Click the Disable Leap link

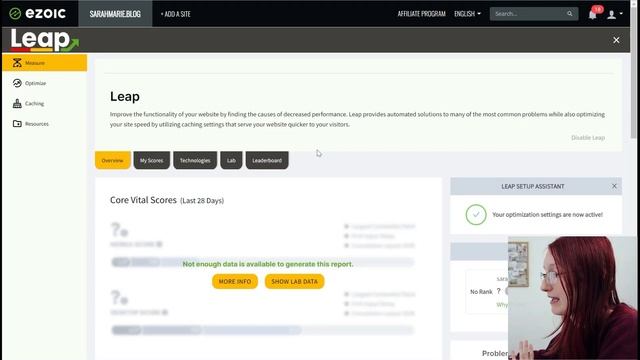pos(588,138)
